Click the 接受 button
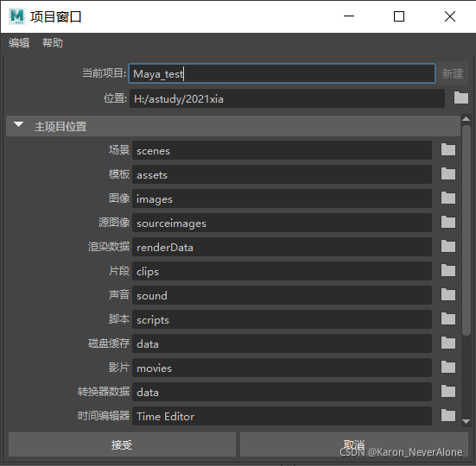Screen dimensions: 476x466 [x=122, y=444]
